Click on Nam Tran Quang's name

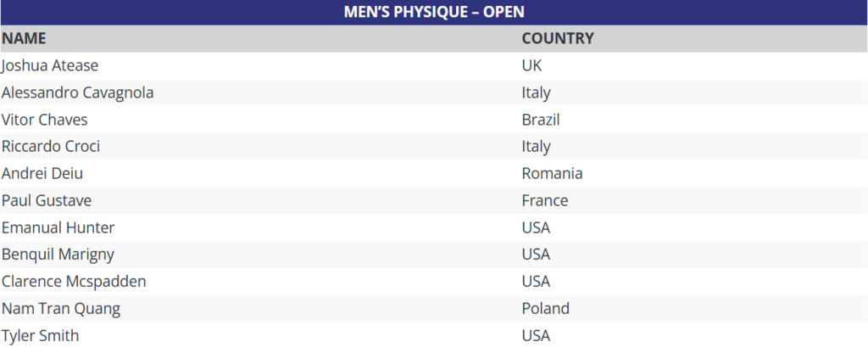[x=59, y=308]
